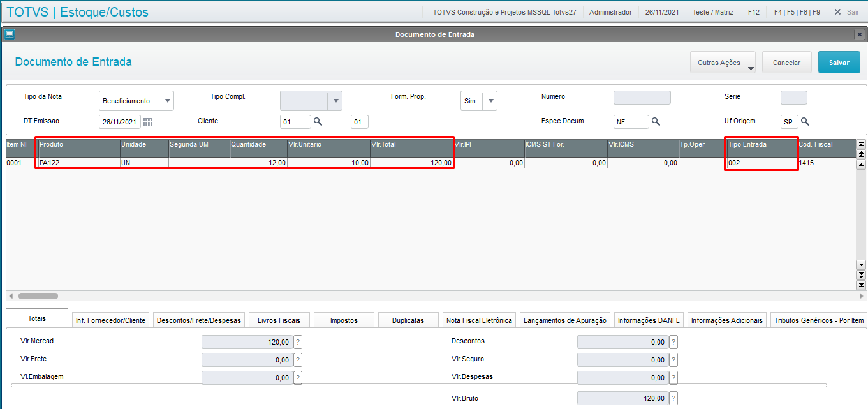Jump to the first grid row with the top arrow
The width and height of the screenshot is (868, 409).
(x=861, y=144)
